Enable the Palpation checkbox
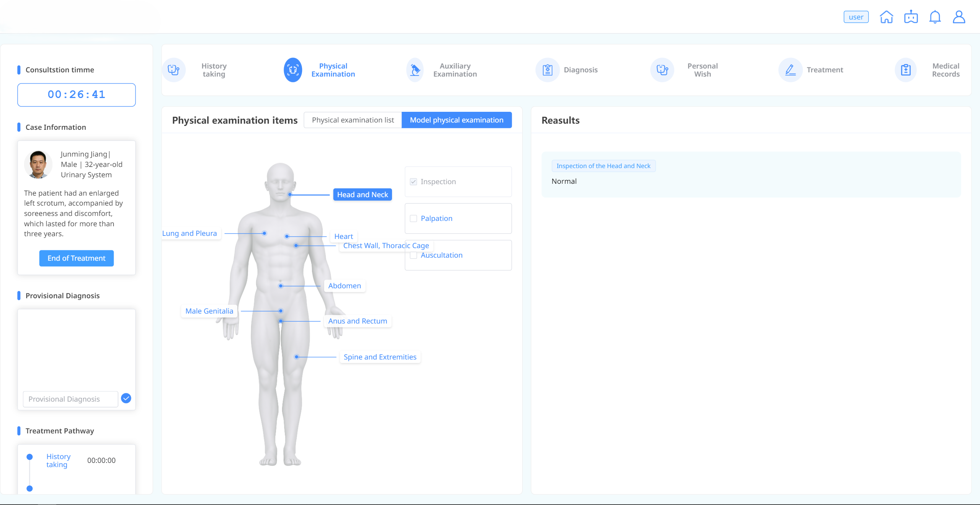 click(413, 219)
